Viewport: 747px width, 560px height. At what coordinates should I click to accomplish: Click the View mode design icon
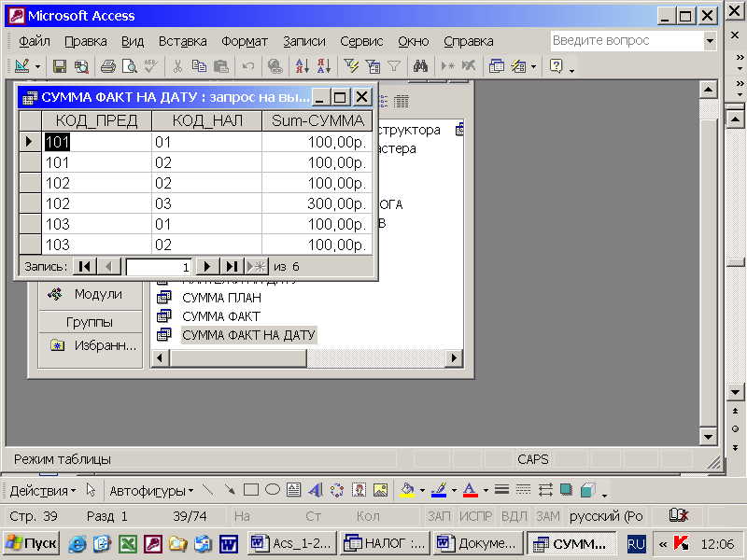pos(21,65)
